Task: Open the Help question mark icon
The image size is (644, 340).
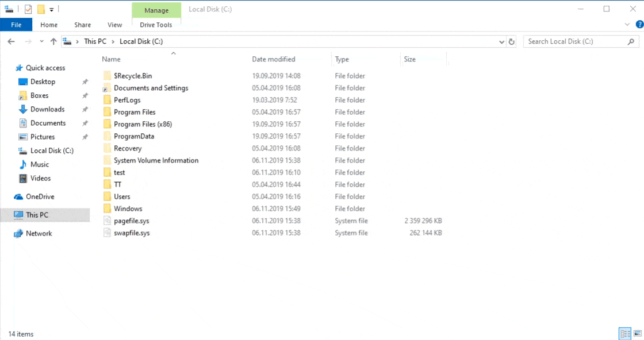Action: coord(639,25)
